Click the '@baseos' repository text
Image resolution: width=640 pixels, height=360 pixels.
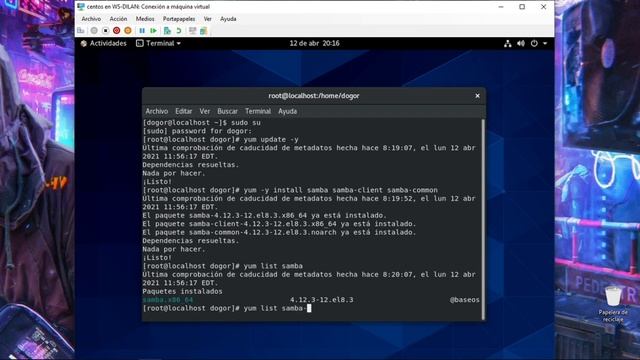click(464, 300)
